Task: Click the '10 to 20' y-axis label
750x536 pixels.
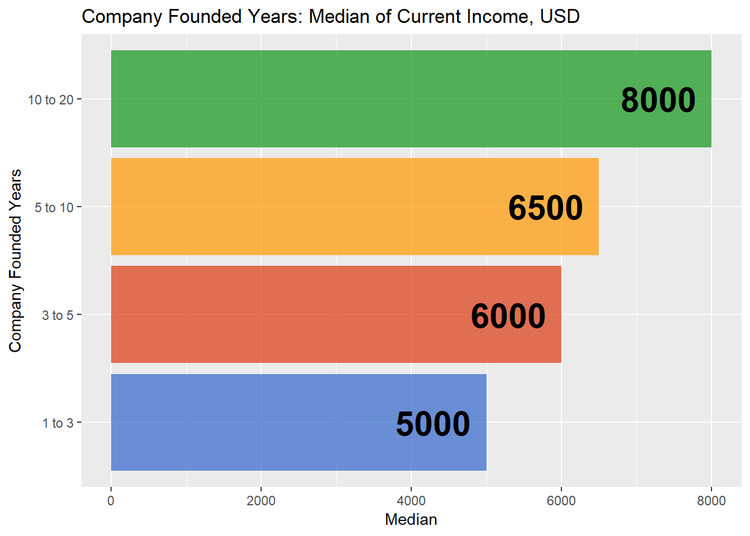Action: 52,99
